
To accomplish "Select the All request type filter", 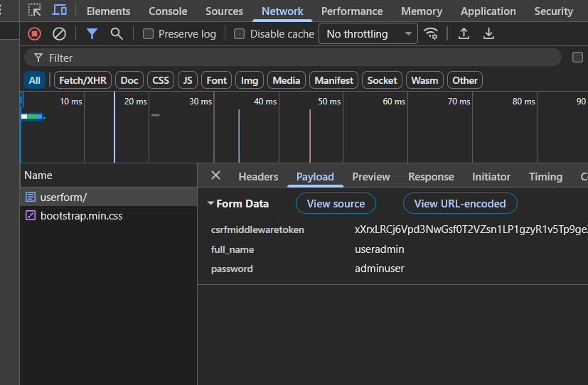I will tap(35, 80).
